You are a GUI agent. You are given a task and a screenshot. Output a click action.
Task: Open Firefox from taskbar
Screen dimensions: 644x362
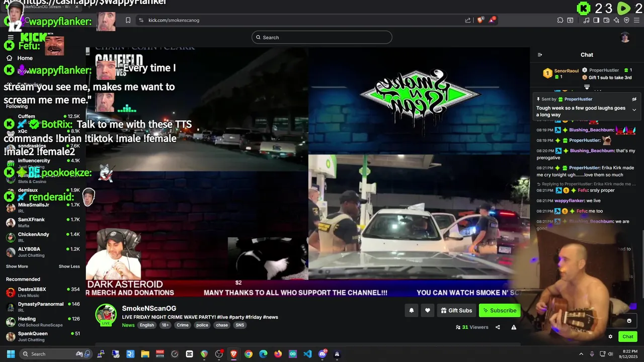tap(278, 354)
